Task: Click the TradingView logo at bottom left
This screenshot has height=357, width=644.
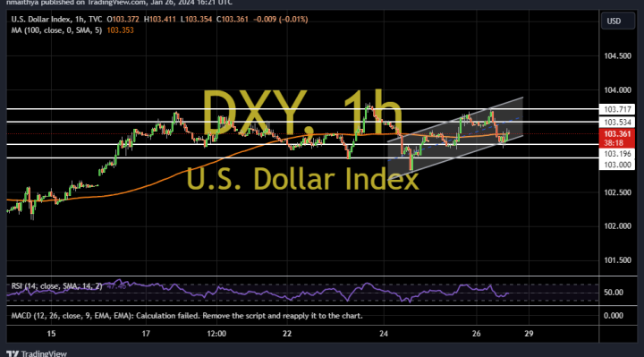Action: click(37, 353)
